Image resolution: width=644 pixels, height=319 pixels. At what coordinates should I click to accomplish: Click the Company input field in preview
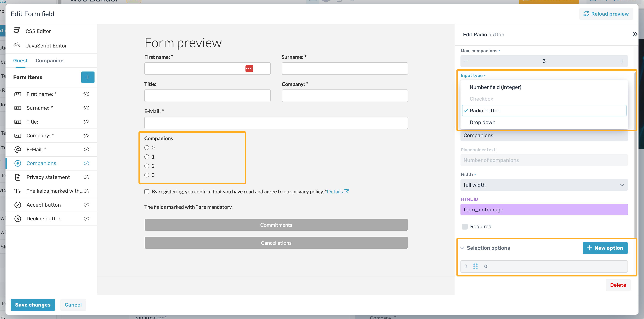345,96
